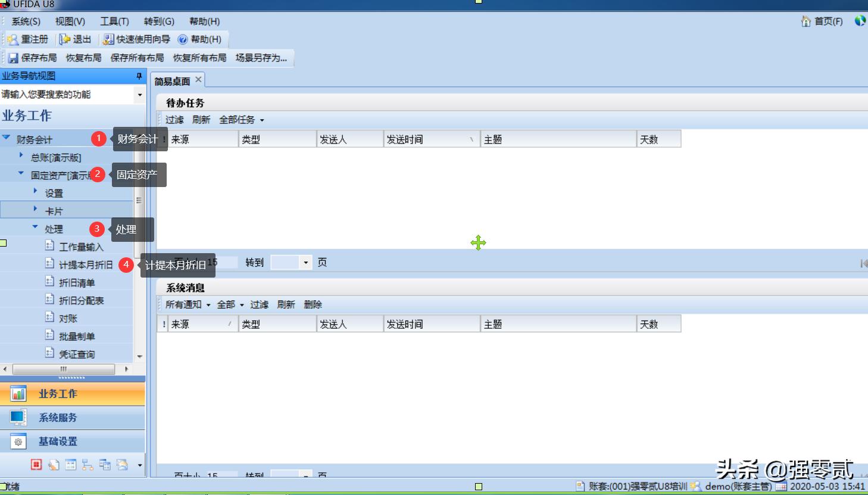Viewport: 868px width, 495px height.
Task: Select the 工作量输入 icon in the tree
Action: tap(82, 246)
